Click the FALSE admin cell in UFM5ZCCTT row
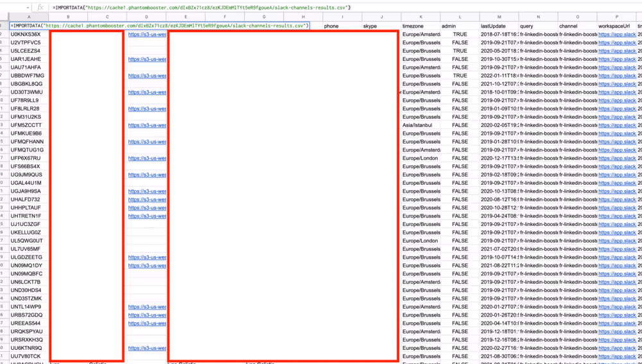Screen dimensions: 642x364 click(460, 125)
